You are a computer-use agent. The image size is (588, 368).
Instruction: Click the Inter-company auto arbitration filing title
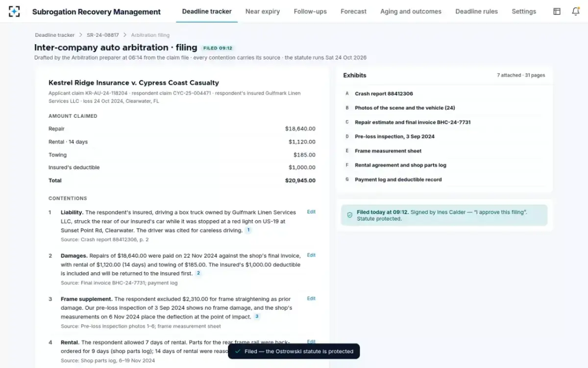(116, 48)
